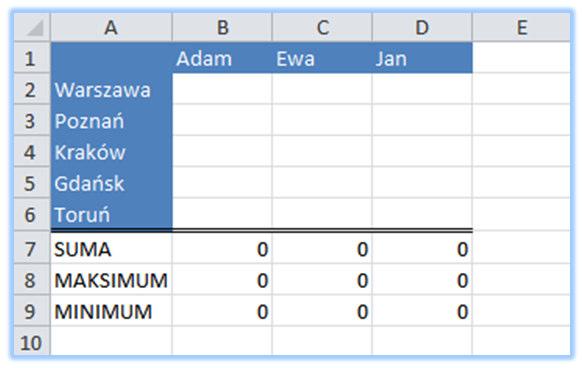This screenshot has height=368, width=582.
Task: Select column A header
Action: [x=111, y=27]
